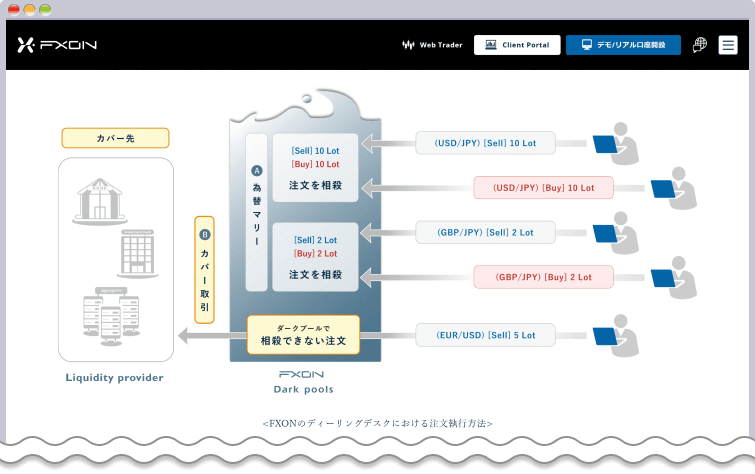
Task: Click the FXONのディーリングデスク caption text
Action: (x=378, y=423)
